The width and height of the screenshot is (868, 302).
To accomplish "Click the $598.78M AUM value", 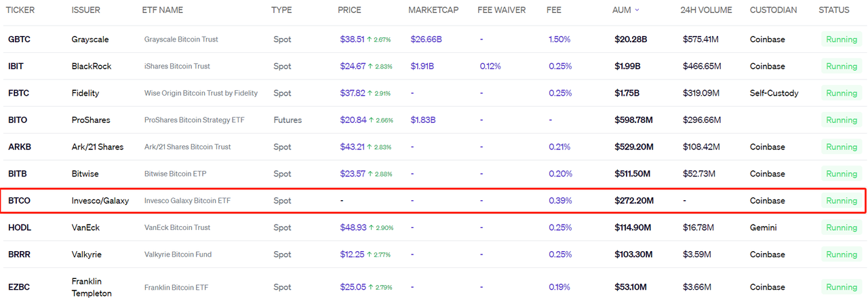I will (633, 120).
